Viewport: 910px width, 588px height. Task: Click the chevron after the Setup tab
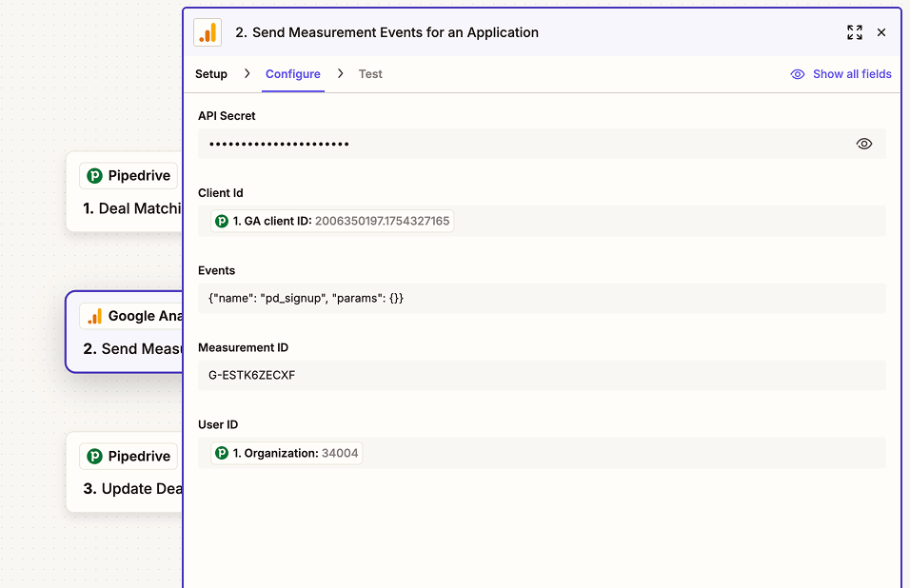(247, 74)
